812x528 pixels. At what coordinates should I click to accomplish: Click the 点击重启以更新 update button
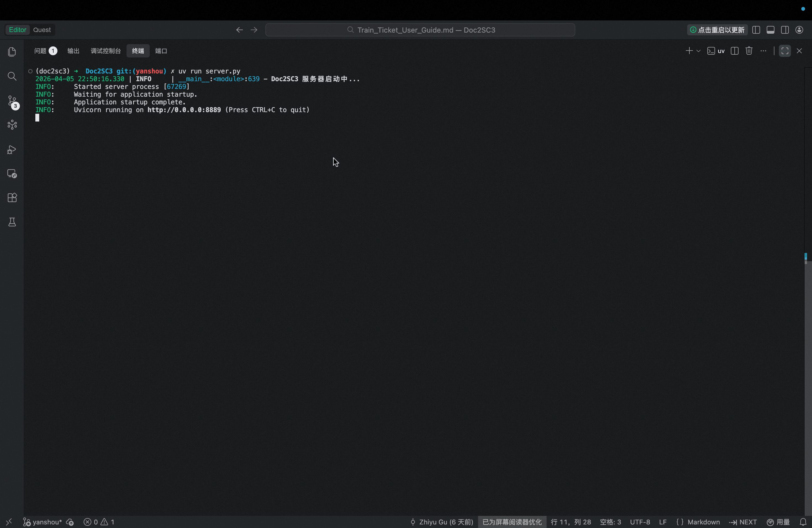pos(717,30)
